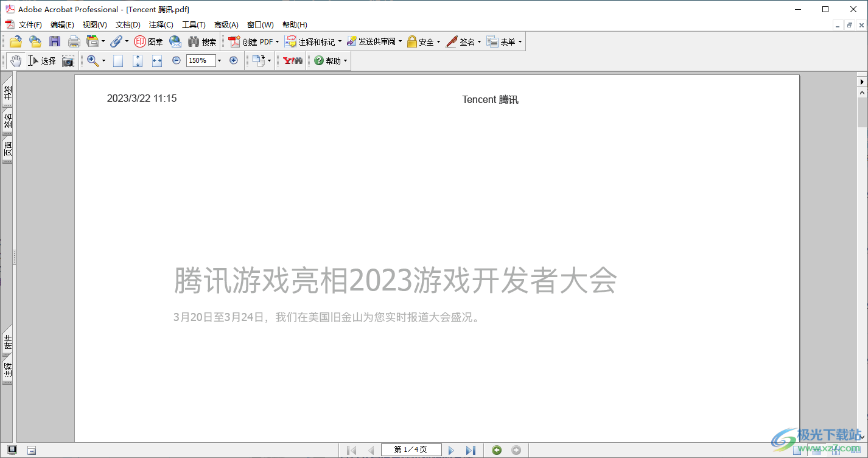
Task: Click the Yahoo search toolbar icon
Action: [x=293, y=60]
